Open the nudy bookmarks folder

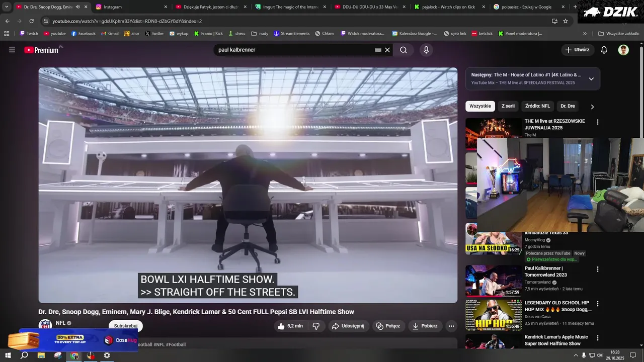click(260, 33)
